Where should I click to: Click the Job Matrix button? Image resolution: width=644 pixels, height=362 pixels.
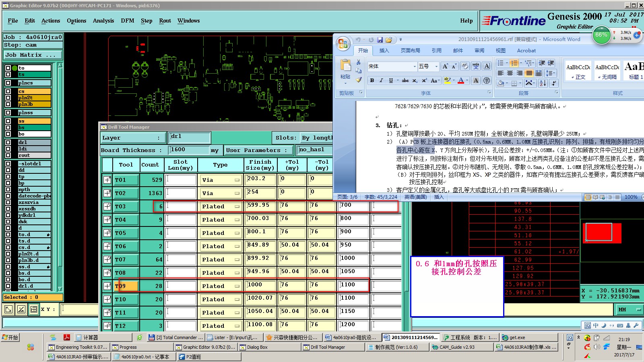pyautogui.click(x=33, y=55)
